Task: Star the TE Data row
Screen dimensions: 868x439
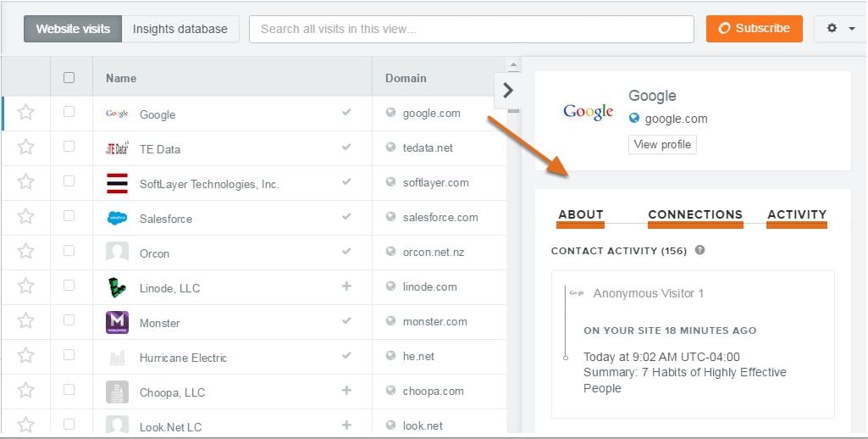Action: [25, 147]
